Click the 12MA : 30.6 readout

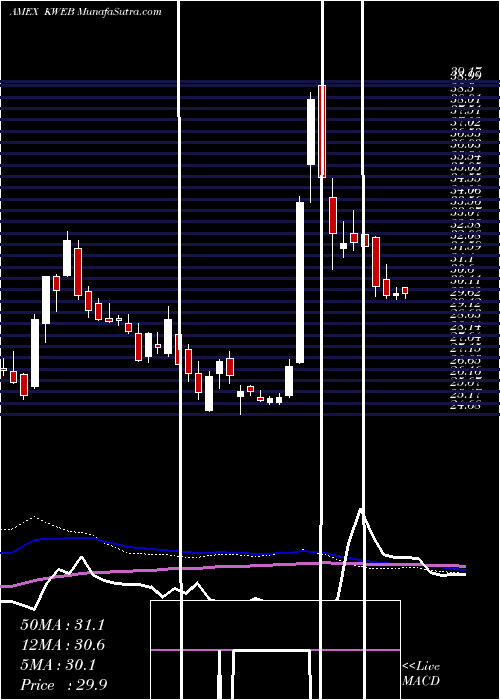pyautogui.click(x=62, y=645)
